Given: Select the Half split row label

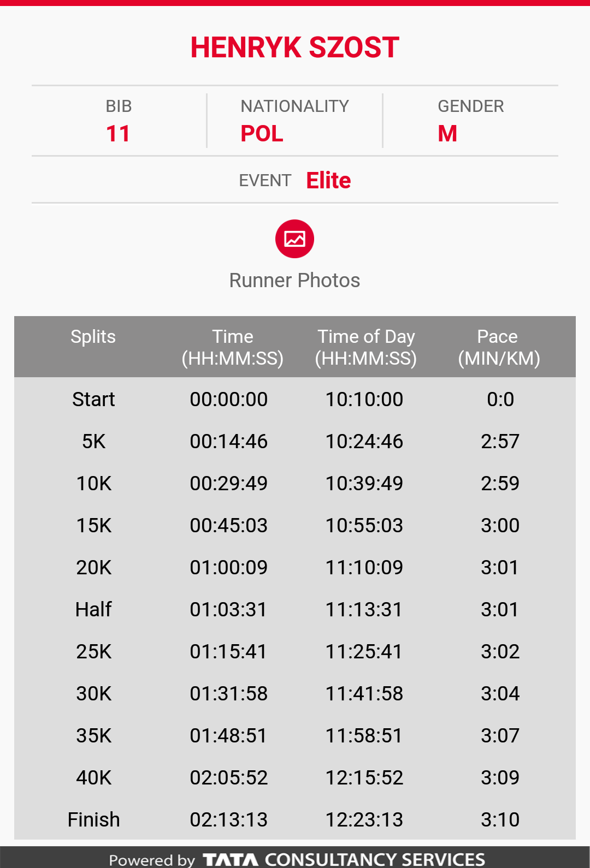Looking at the screenshot, I should (93, 609).
